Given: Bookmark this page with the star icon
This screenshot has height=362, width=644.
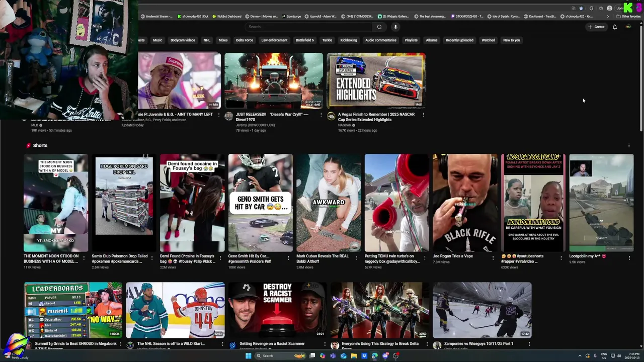Looking at the screenshot, I should tap(581, 8).
